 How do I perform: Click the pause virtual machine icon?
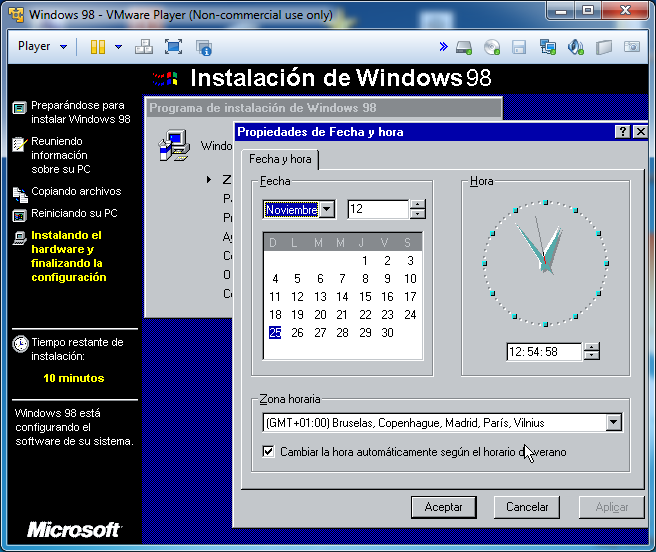click(x=98, y=47)
